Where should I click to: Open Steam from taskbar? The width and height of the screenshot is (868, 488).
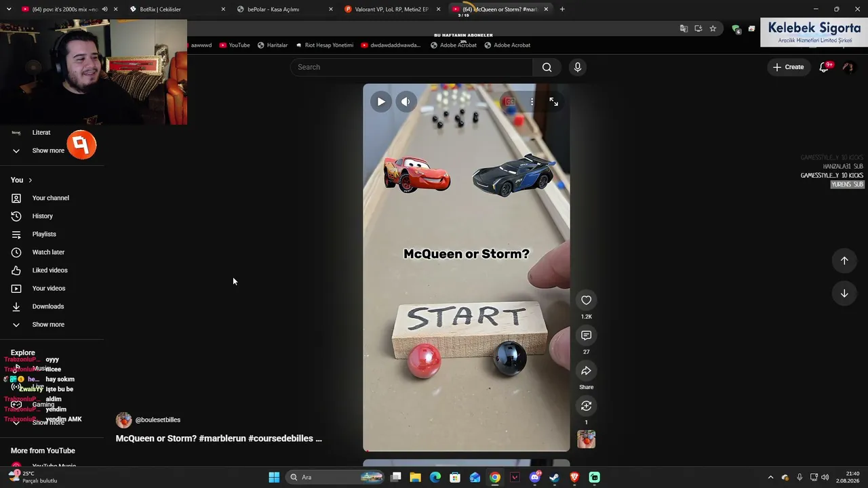tap(555, 477)
